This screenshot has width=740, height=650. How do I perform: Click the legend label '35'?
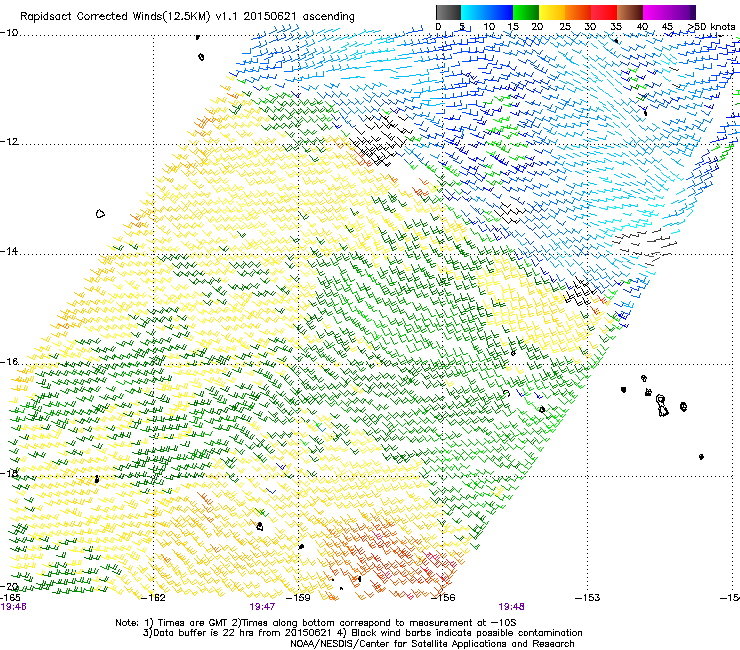point(616,27)
